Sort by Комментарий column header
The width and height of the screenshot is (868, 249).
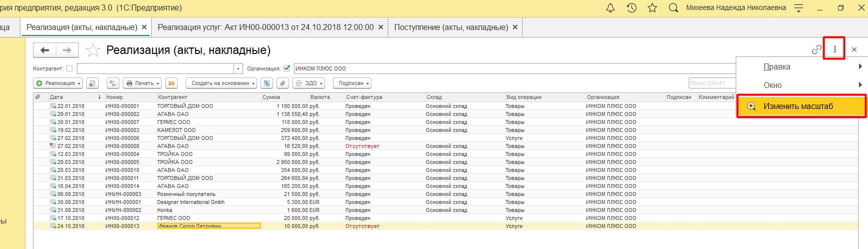click(716, 97)
